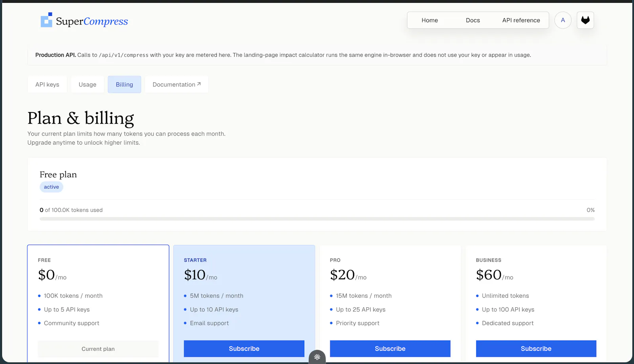Click the 'Production API.' bold notice text
The height and width of the screenshot is (364, 634).
pos(55,55)
